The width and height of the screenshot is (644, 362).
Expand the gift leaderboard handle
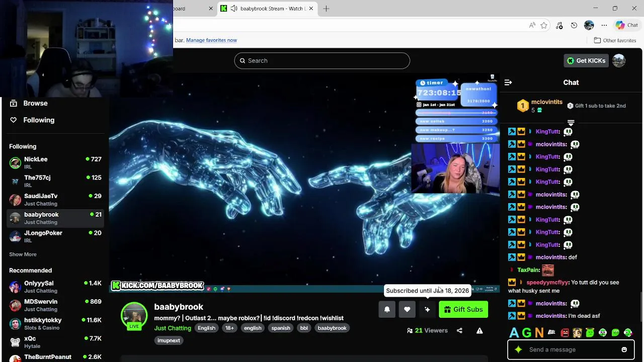pyautogui.click(x=571, y=122)
